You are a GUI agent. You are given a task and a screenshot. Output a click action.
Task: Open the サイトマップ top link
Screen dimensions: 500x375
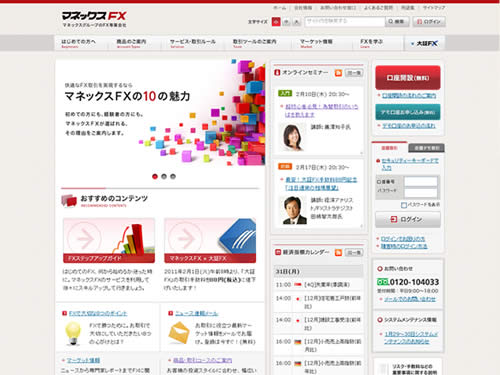coord(434,8)
